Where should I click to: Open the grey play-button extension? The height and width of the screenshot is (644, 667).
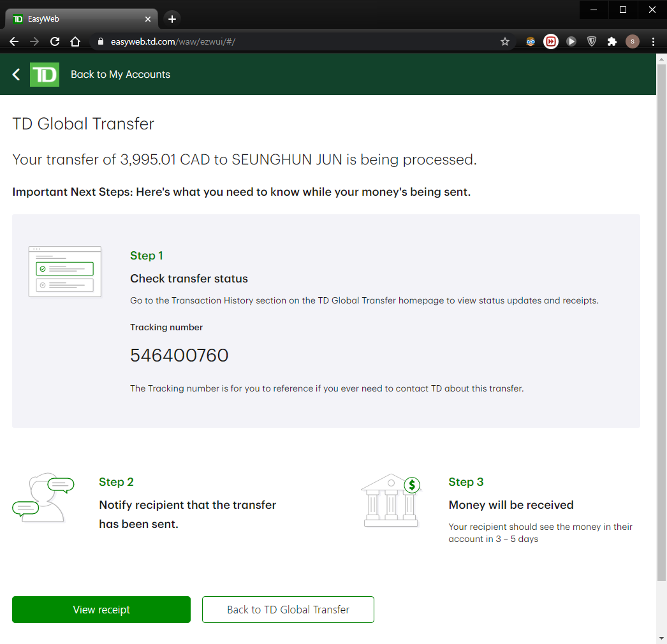click(571, 41)
